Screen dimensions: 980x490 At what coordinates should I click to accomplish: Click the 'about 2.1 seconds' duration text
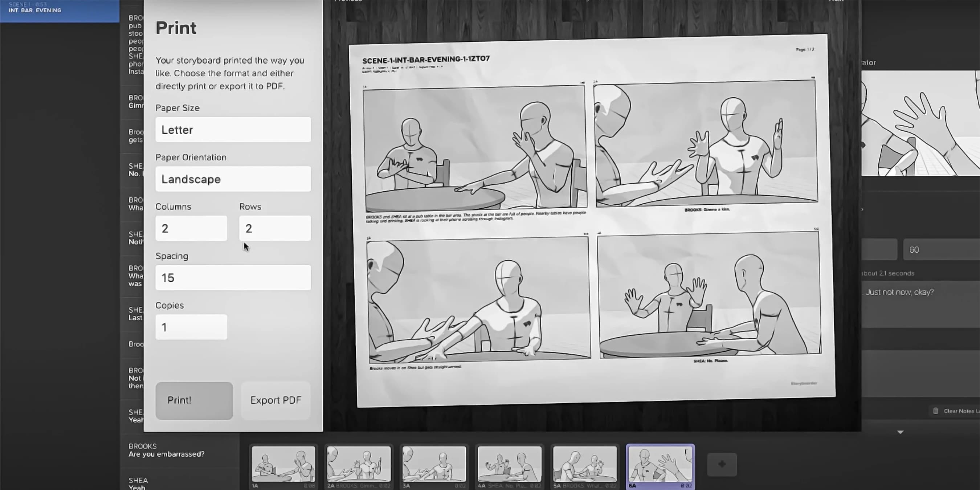click(888, 273)
